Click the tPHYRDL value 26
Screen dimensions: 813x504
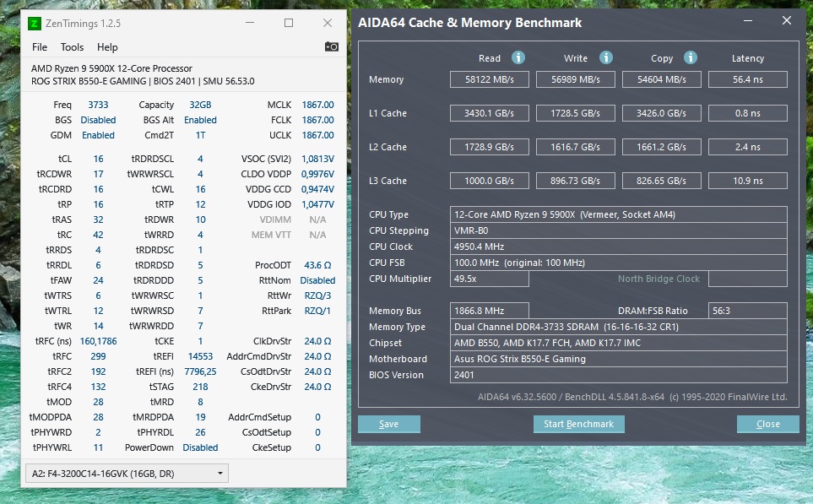pyautogui.click(x=200, y=432)
